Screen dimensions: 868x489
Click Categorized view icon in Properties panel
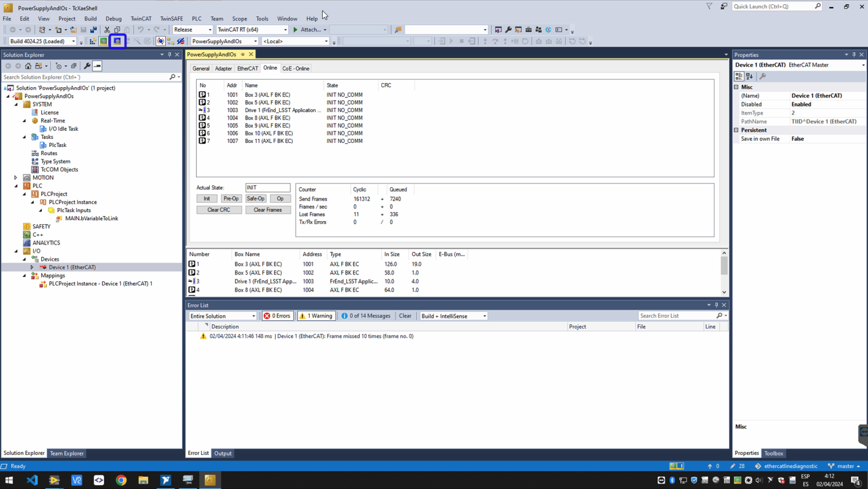click(739, 76)
